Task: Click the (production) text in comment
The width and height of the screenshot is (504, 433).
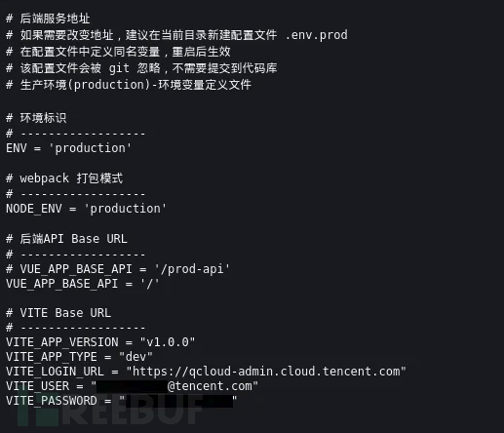Action: [x=109, y=85]
